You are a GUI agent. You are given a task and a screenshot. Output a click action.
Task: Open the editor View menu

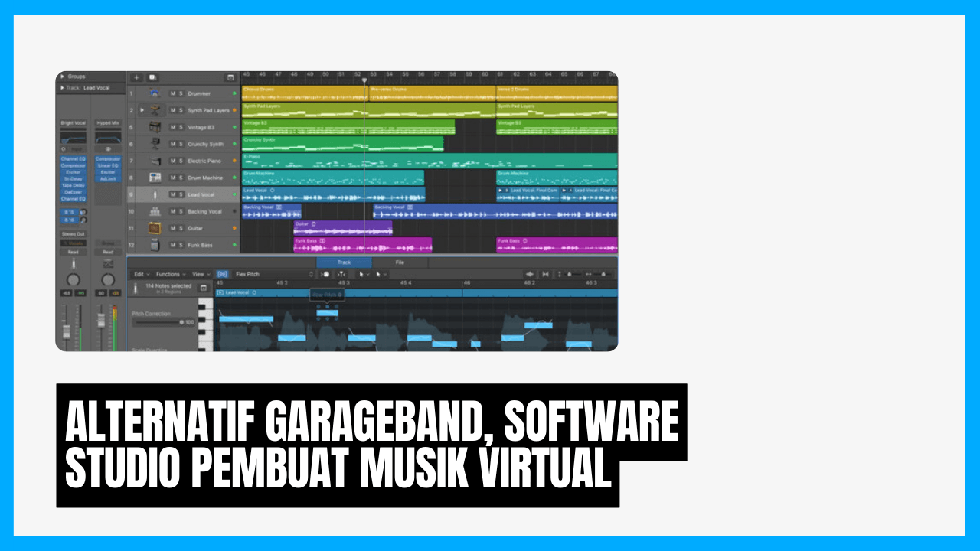point(201,274)
